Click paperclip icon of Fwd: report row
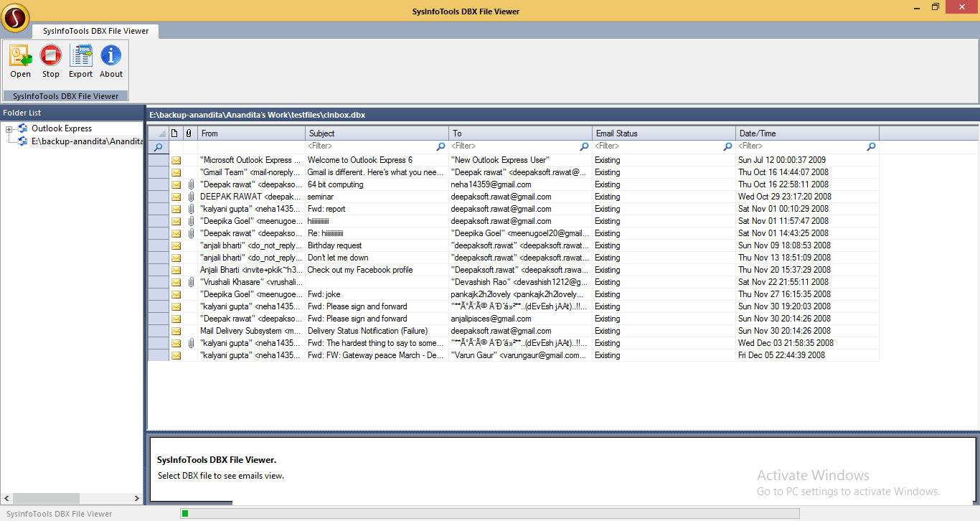Viewport: 980px width, 521px height. pos(191,209)
